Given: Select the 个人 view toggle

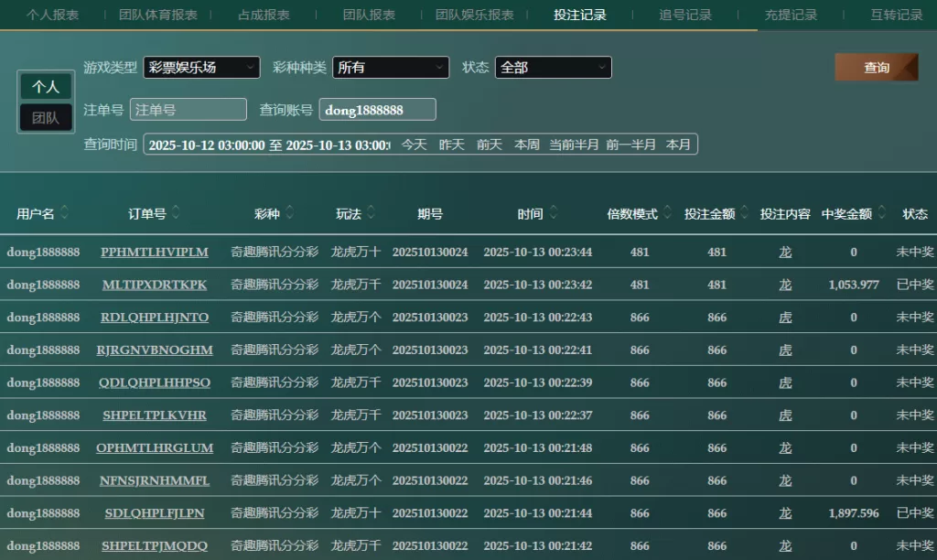Looking at the screenshot, I should (46, 86).
